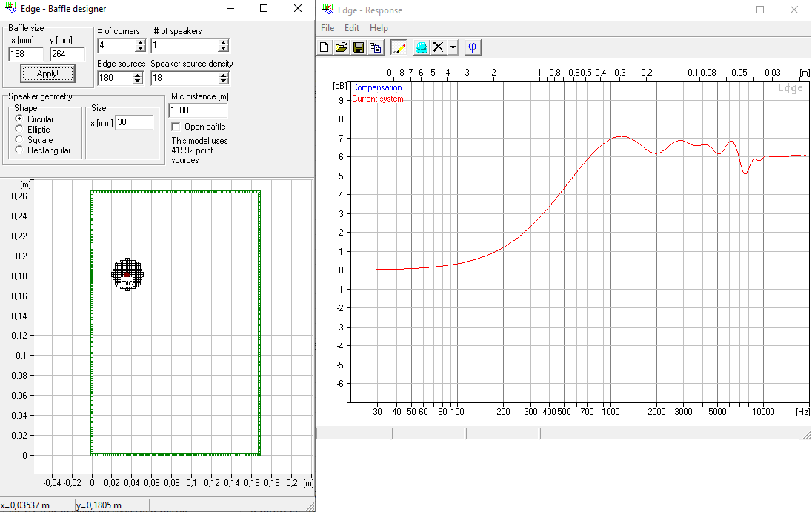Click the black X delete icon
Image resolution: width=812 pixels, height=512 pixels.
(x=438, y=47)
